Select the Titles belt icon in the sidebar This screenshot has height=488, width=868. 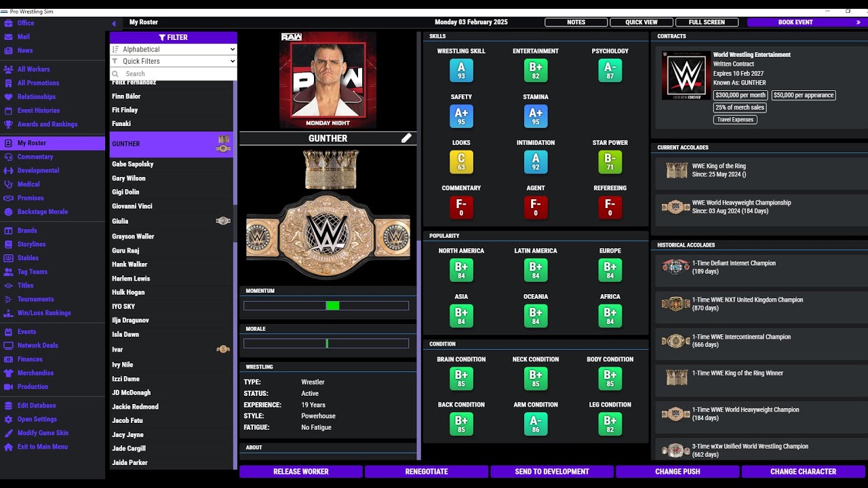pos(8,285)
